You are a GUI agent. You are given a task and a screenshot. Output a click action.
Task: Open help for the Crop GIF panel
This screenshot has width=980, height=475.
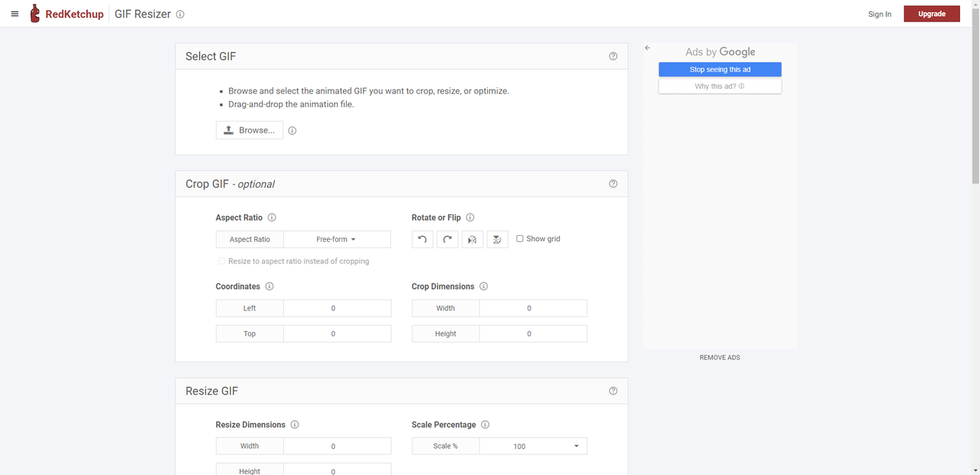point(613,184)
